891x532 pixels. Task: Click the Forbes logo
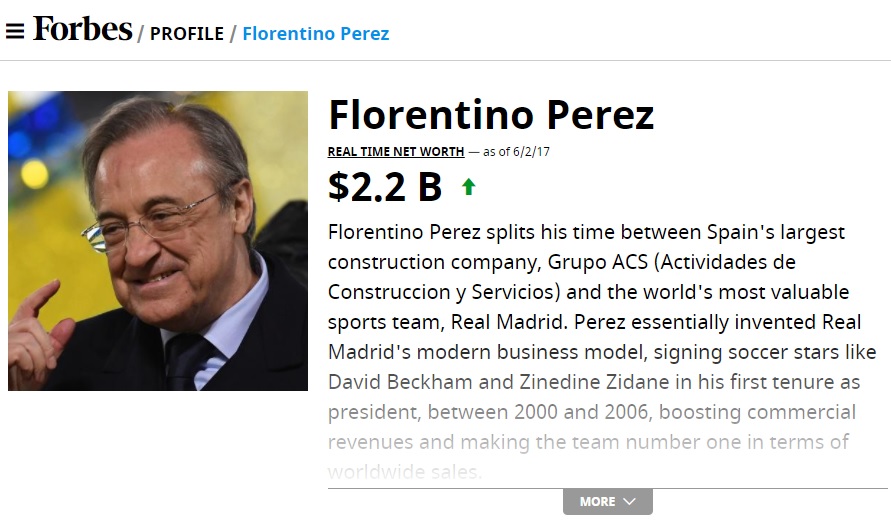(x=82, y=29)
